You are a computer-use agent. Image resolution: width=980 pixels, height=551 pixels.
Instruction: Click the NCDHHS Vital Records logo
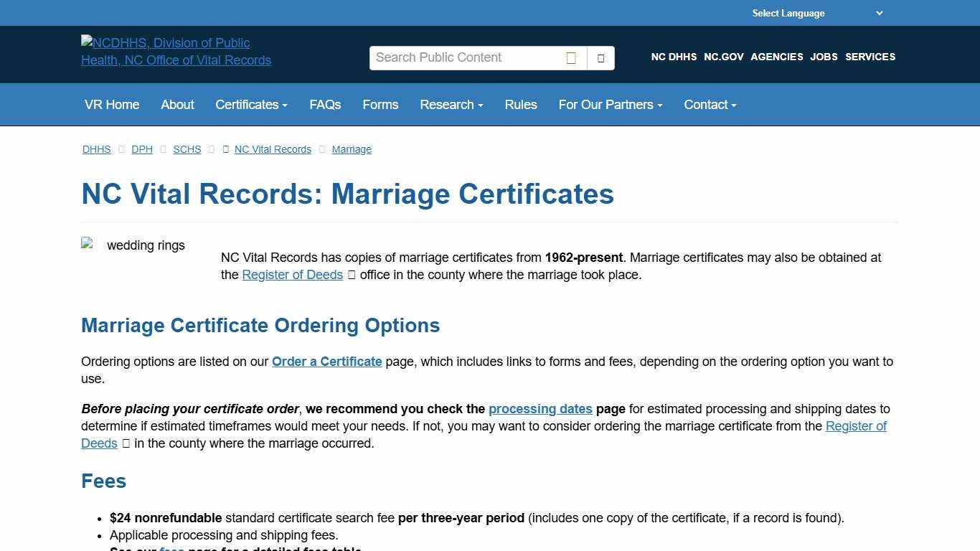176,52
